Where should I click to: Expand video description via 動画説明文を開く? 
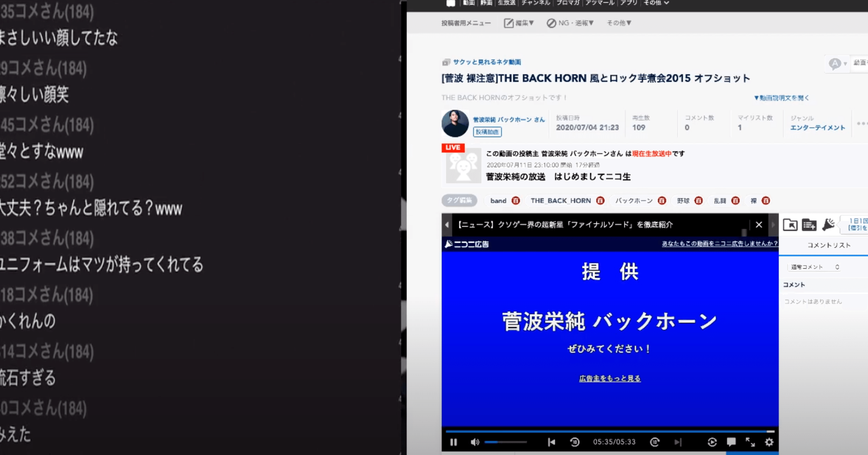[x=781, y=98]
